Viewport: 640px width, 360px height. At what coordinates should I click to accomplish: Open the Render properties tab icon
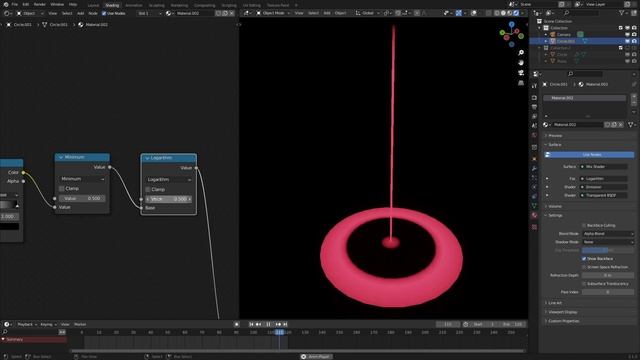tap(534, 98)
